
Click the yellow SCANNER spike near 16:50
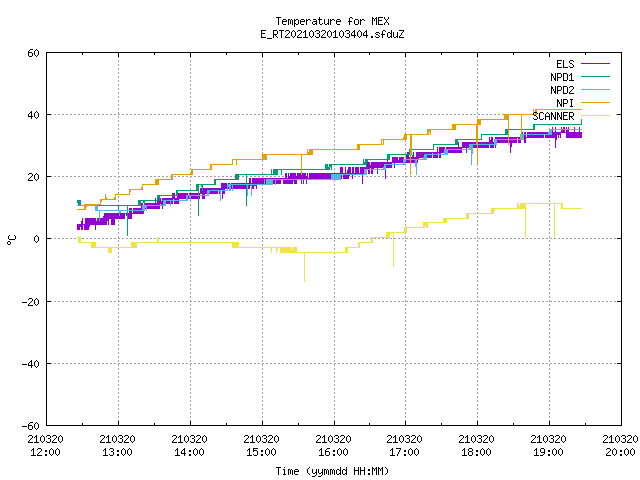point(393,250)
